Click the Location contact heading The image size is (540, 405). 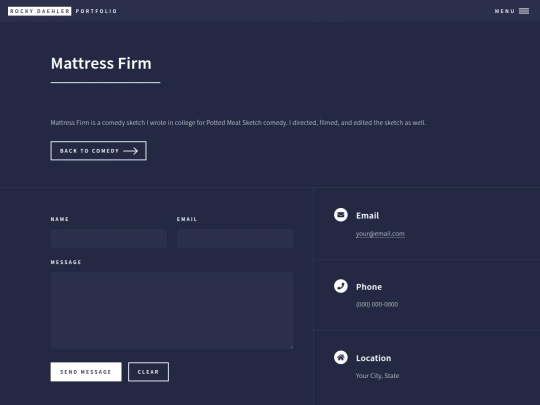tap(374, 358)
